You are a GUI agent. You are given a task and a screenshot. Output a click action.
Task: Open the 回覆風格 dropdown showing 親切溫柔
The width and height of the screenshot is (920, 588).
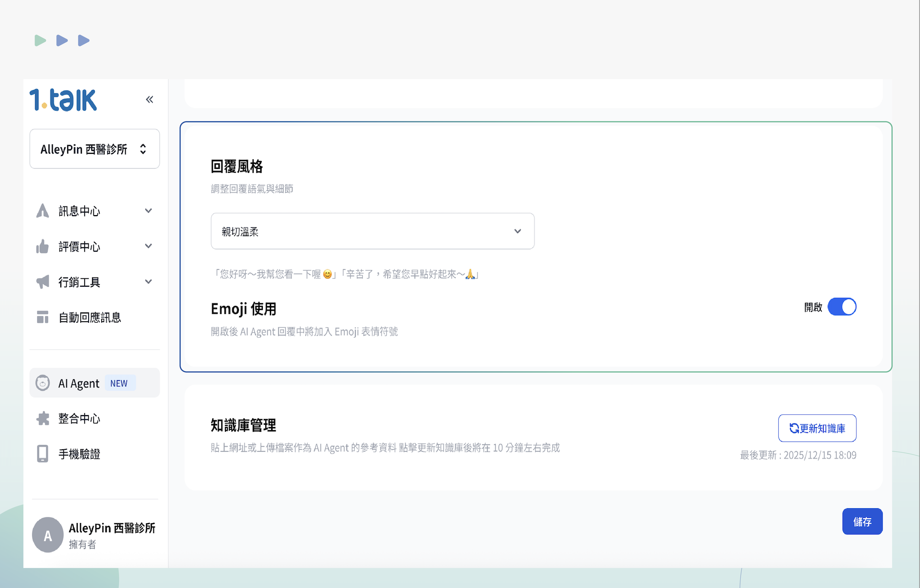tap(372, 231)
